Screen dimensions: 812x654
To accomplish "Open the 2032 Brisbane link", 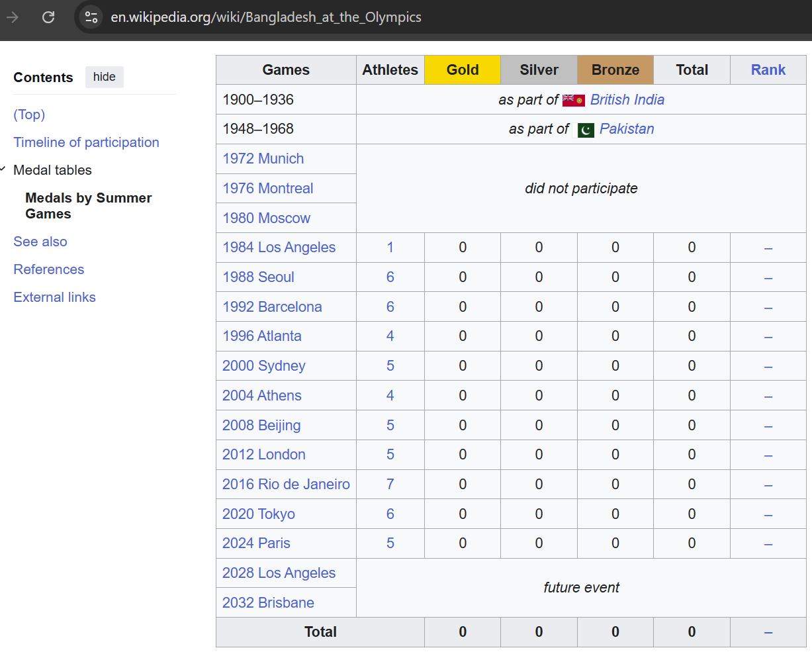I will tap(268, 602).
